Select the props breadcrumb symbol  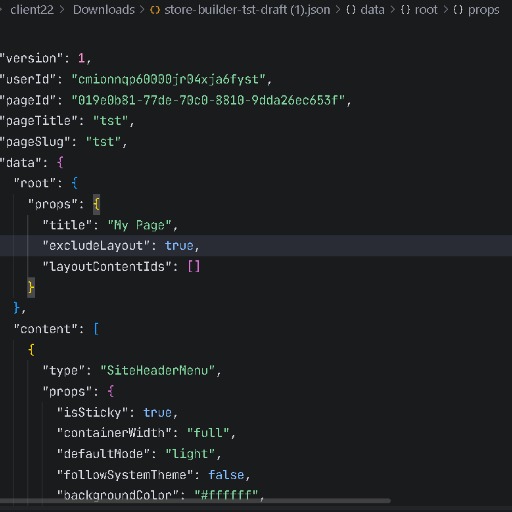pyautogui.click(x=483, y=10)
